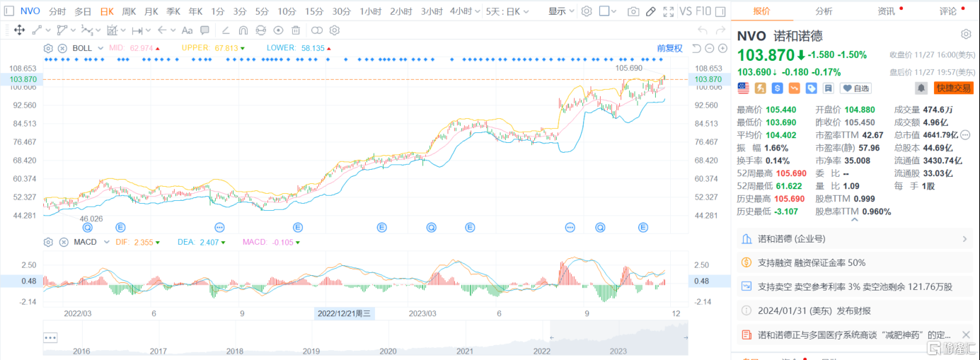Click 2019 on the bottom timeline navigator
Image resolution: width=980 pixels, height=360 pixels.
[x=311, y=351]
